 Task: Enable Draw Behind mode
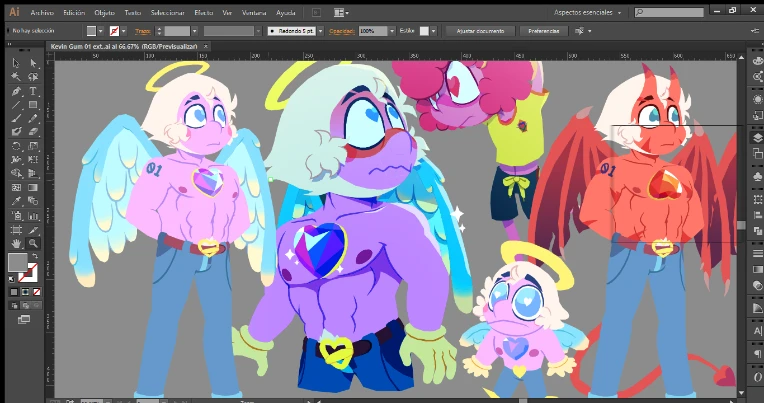coord(25,306)
